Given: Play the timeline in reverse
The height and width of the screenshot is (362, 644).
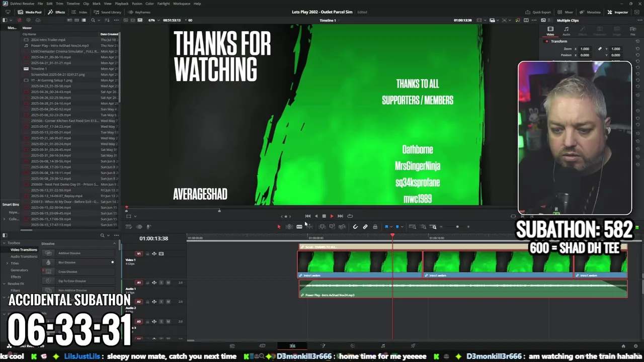Looking at the screenshot, I should click(316, 216).
